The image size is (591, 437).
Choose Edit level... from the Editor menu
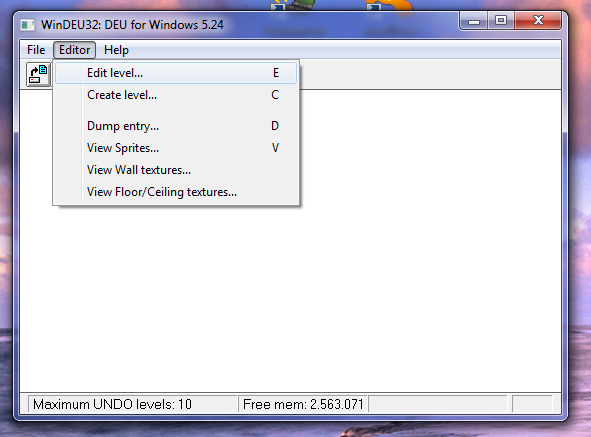tap(176, 73)
